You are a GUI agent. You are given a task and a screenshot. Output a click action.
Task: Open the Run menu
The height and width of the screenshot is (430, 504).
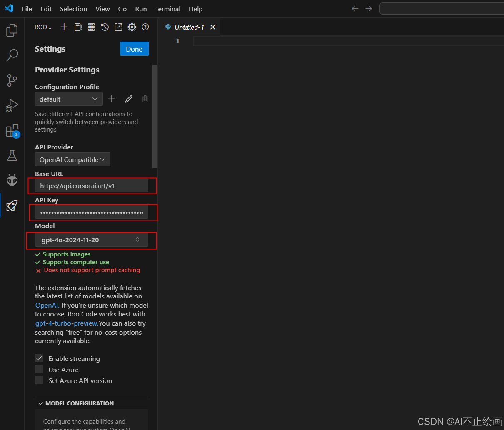141,9
